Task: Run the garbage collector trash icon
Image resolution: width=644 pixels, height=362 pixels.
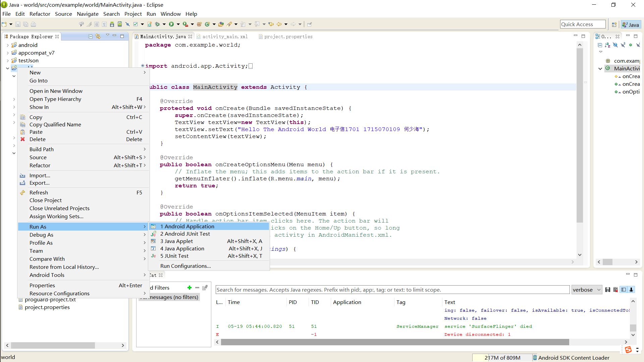Action: coord(535,358)
